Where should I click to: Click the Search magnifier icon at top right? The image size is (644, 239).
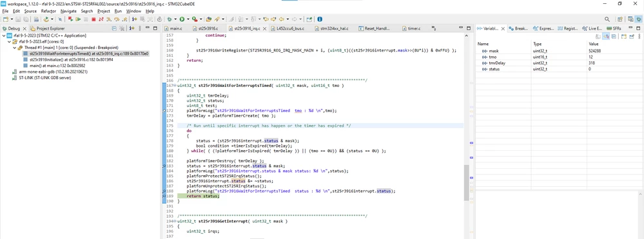click(607, 19)
